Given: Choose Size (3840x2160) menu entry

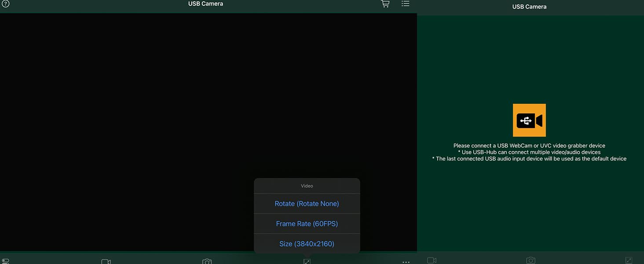Looking at the screenshot, I should [307, 244].
